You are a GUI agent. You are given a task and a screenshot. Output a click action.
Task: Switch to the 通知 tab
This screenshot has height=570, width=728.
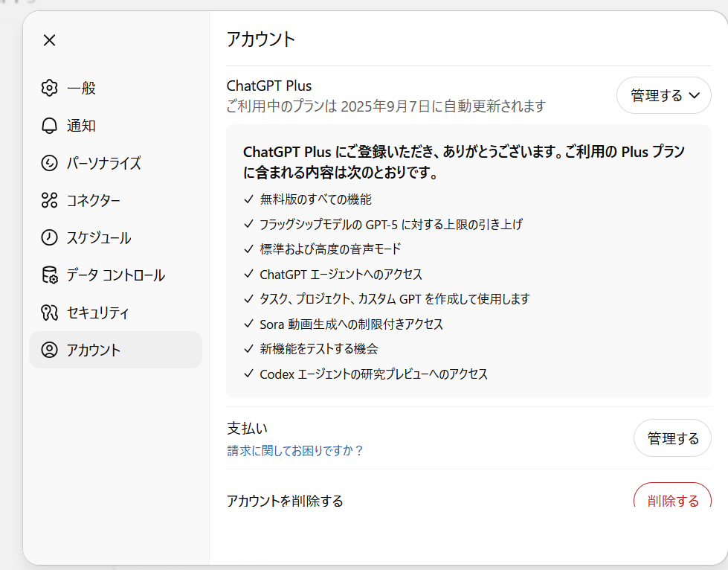115,126
